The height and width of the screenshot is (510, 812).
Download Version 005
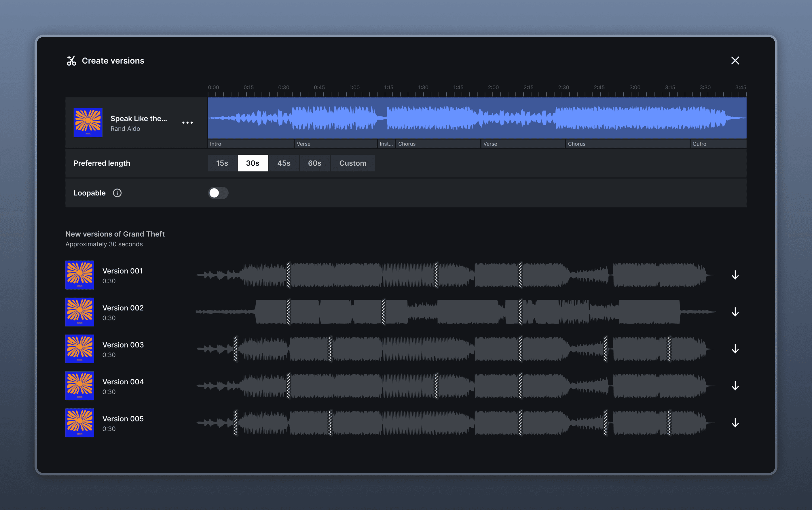[x=735, y=423]
